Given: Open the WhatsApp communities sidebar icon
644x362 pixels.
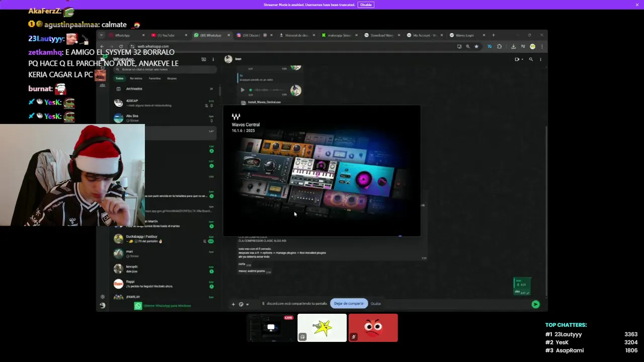Looking at the screenshot, I should (102, 85).
